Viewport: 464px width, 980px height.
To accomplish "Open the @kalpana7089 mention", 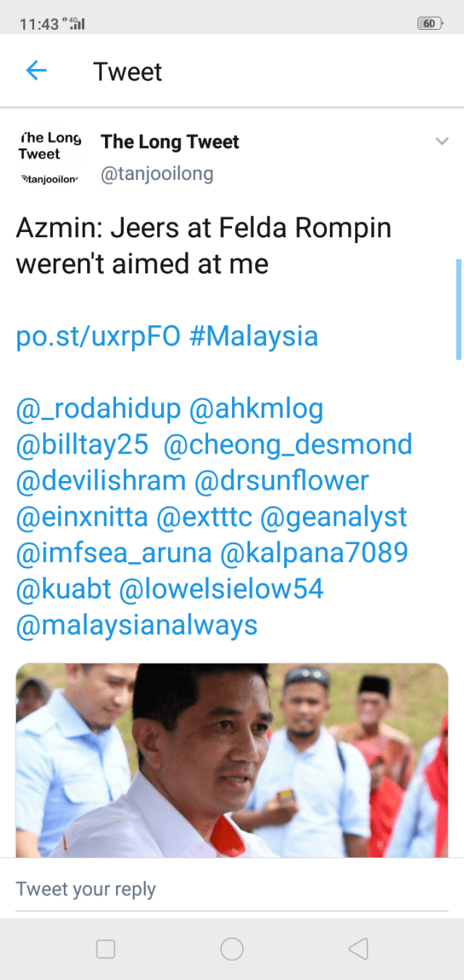I will (x=314, y=553).
